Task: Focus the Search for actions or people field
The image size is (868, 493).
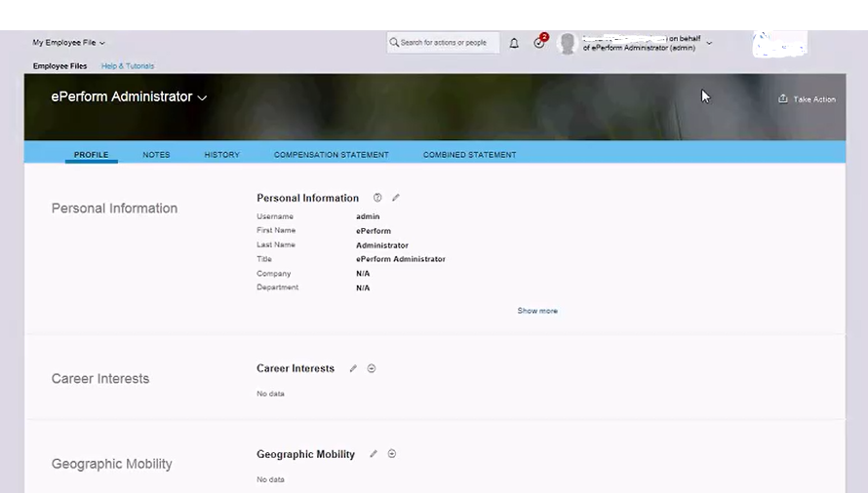Action: click(x=443, y=43)
